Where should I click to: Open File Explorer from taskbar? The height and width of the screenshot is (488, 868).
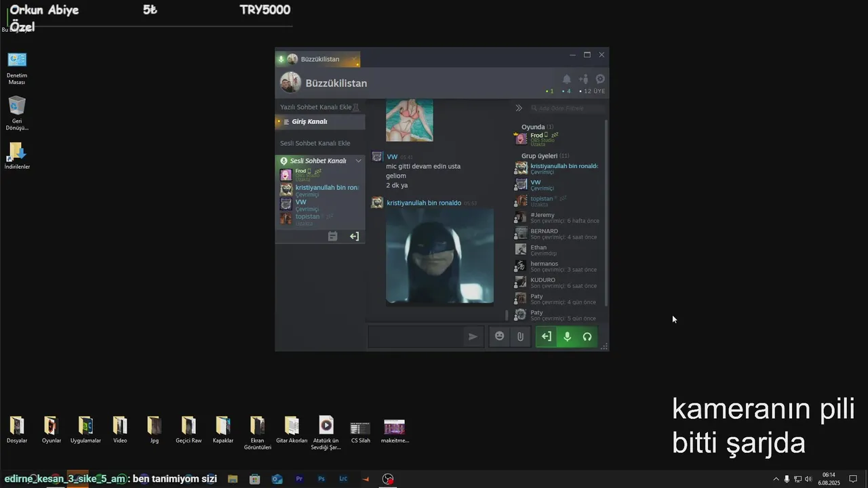pos(233,479)
